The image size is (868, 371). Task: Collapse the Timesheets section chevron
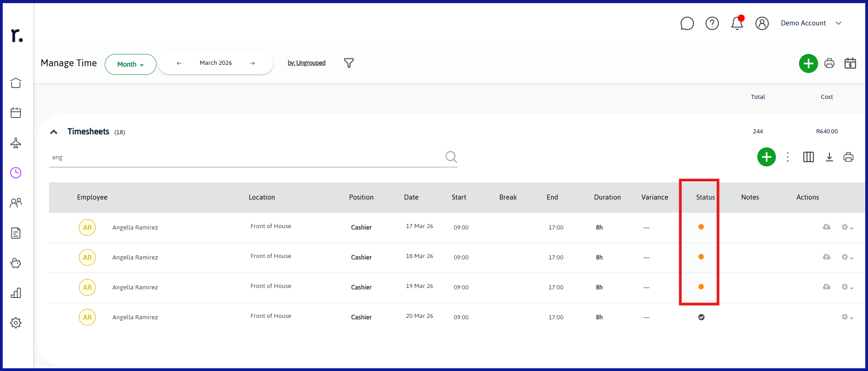[x=54, y=132]
